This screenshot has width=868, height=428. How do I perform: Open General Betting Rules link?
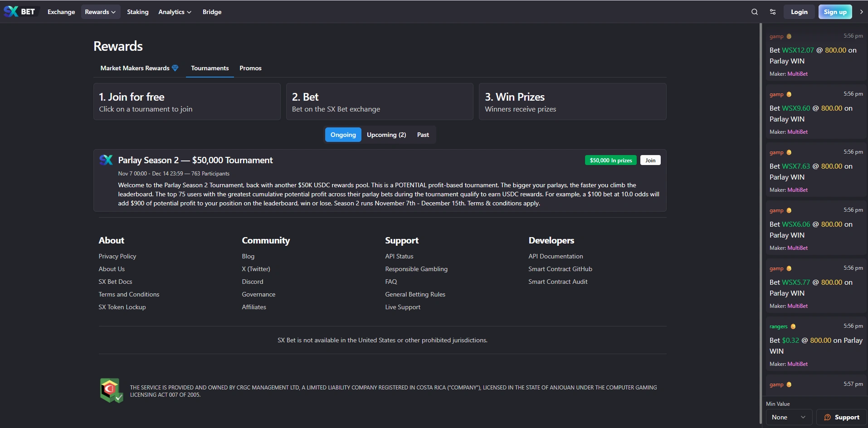(x=415, y=294)
